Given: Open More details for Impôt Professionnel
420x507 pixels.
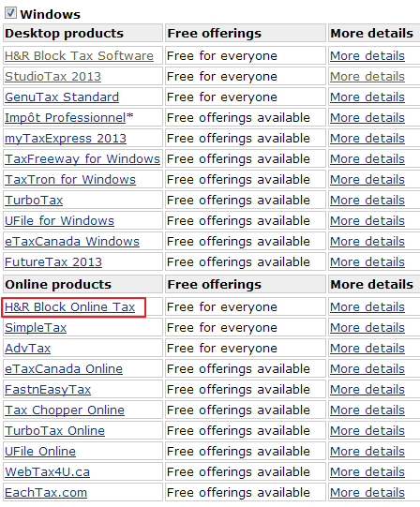Looking at the screenshot, I should click(367, 118).
